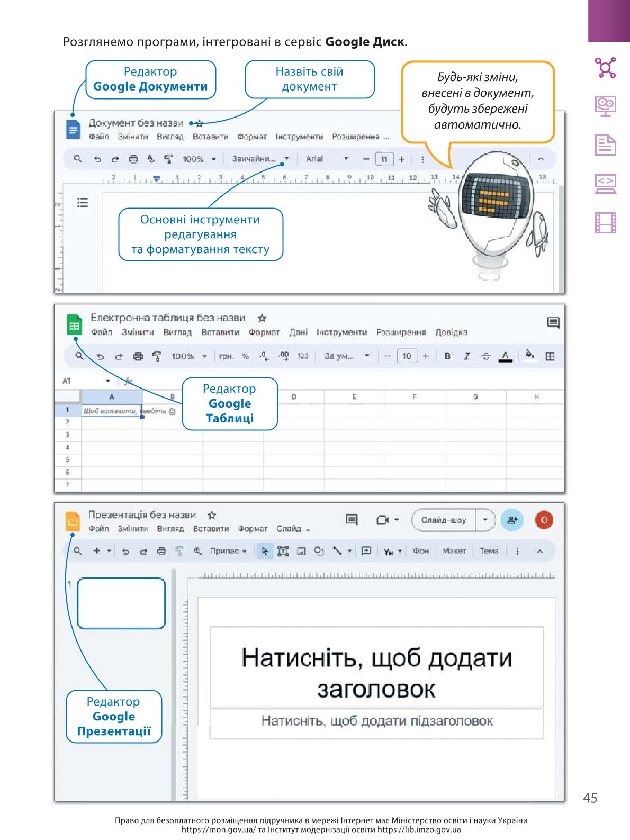Open the Звичайни… paragraph style dropdown
Image resolution: width=630 pixels, height=840 pixels.
point(260,159)
